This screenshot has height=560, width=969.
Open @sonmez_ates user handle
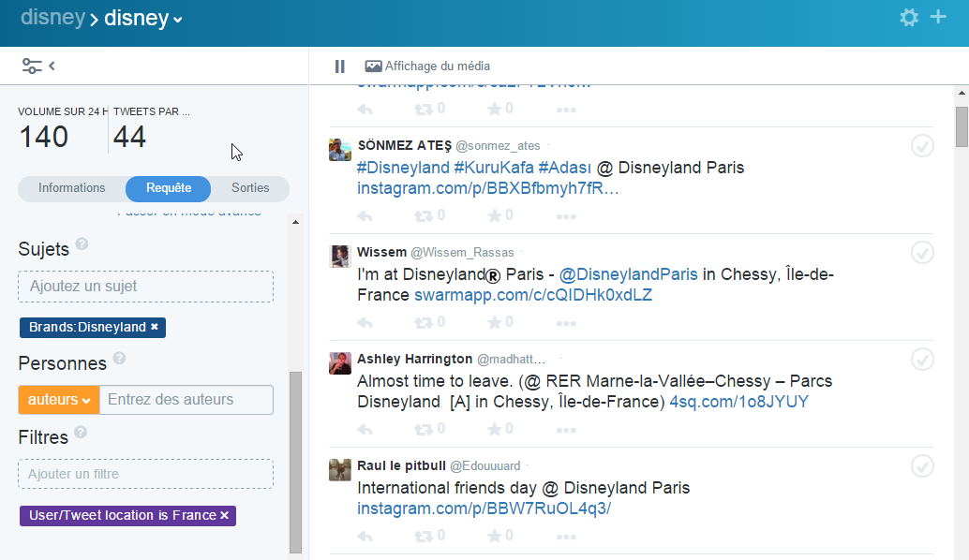point(498,146)
